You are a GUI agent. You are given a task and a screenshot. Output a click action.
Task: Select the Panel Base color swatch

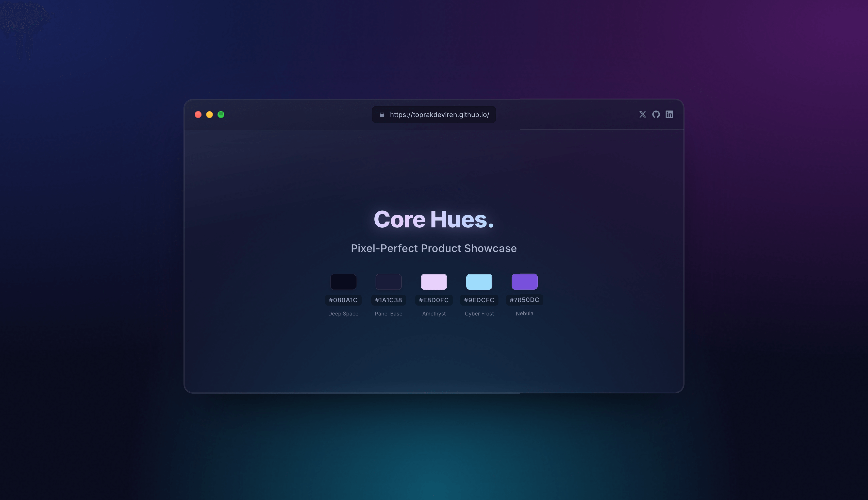tap(388, 281)
